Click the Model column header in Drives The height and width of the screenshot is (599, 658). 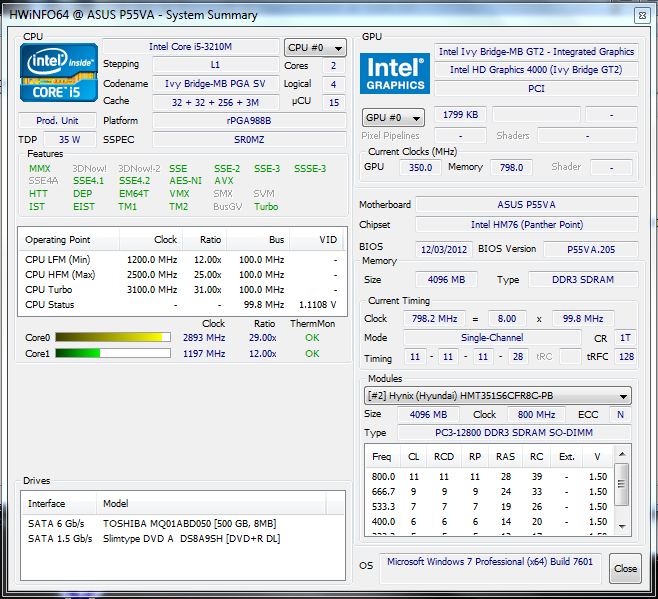(x=211, y=503)
